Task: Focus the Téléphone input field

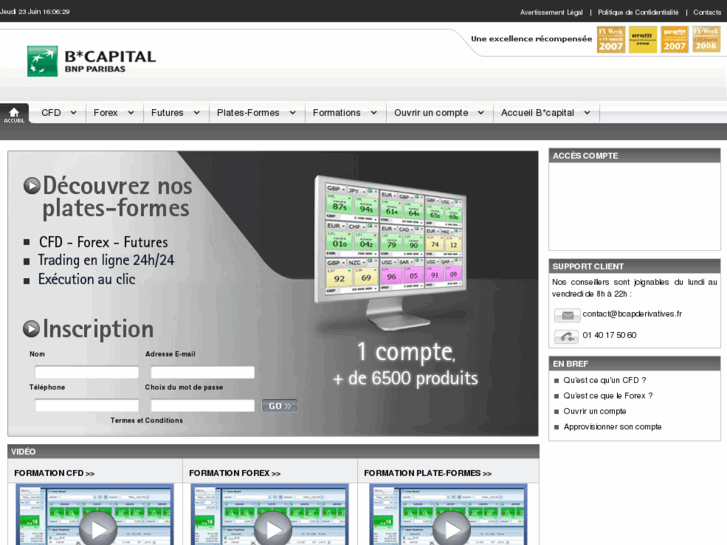Action: [x=87, y=405]
